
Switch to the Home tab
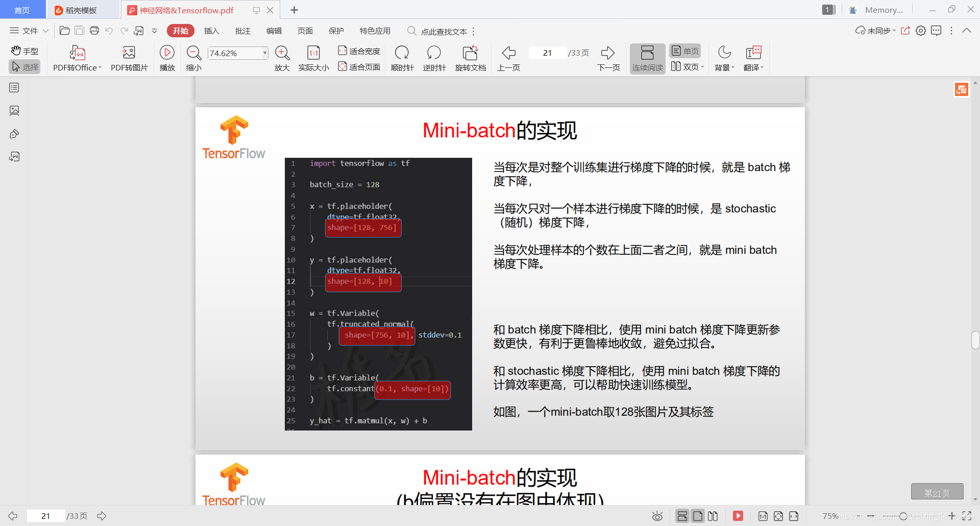pos(22,10)
